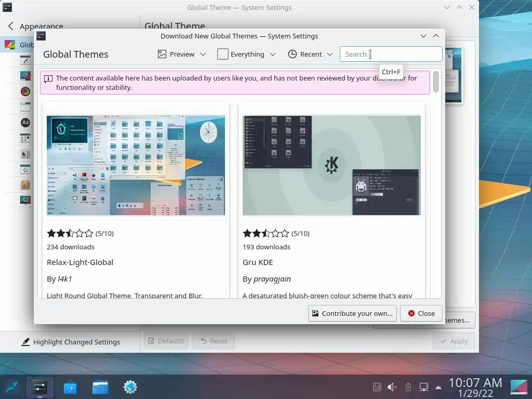Click the 234 downloads text
Screen dimensions: 532x399
[71, 247]
